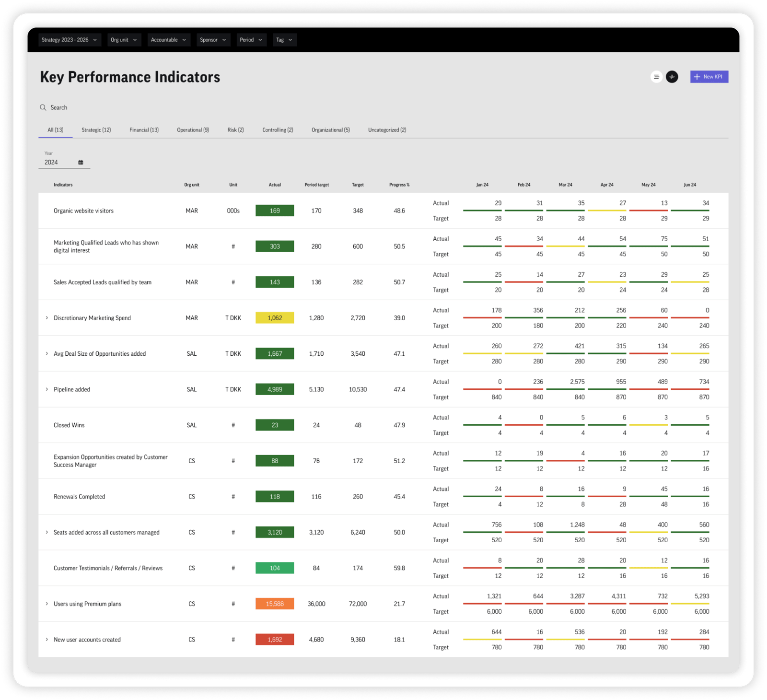The width and height of the screenshot is (767, 700).
Task: Expand Users using Premium plans row
Action: 47,604
